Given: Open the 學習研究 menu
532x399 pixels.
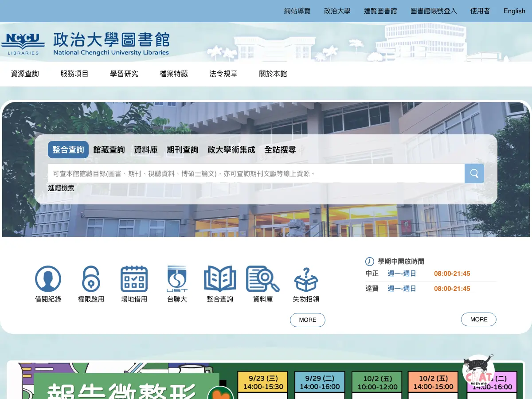Looking at the screenshot, I should click(x=124, y=74).
